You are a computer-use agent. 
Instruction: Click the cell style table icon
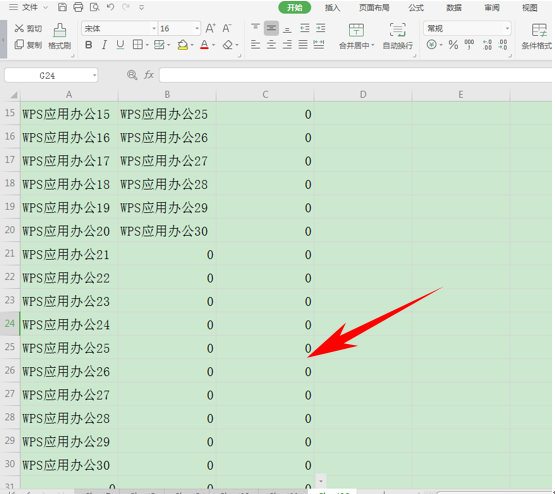159,45
